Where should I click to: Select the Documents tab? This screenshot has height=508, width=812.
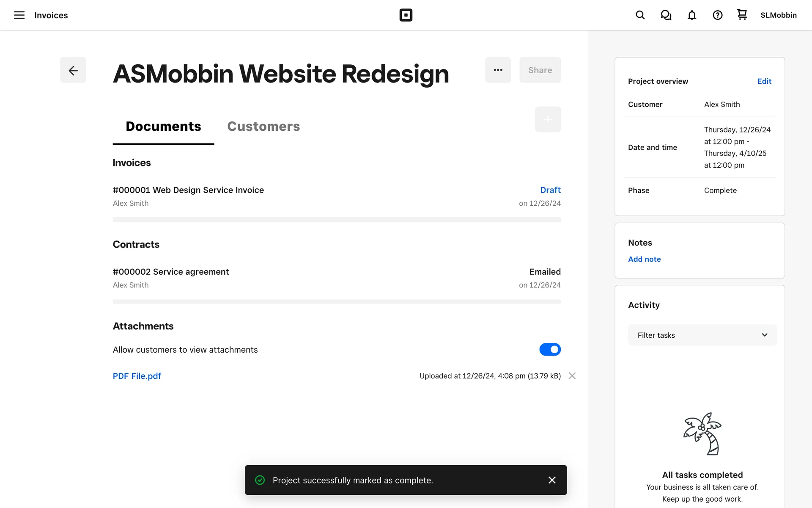click(163, 126)
